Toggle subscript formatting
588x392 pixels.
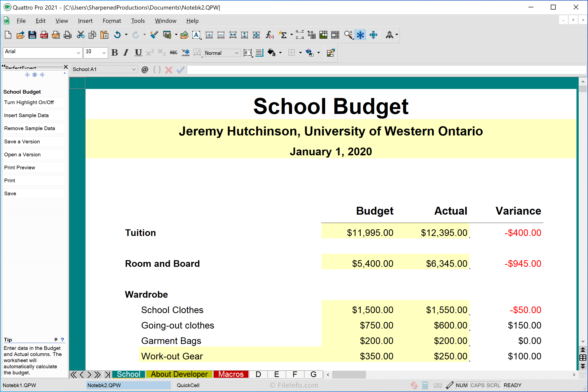162,53
